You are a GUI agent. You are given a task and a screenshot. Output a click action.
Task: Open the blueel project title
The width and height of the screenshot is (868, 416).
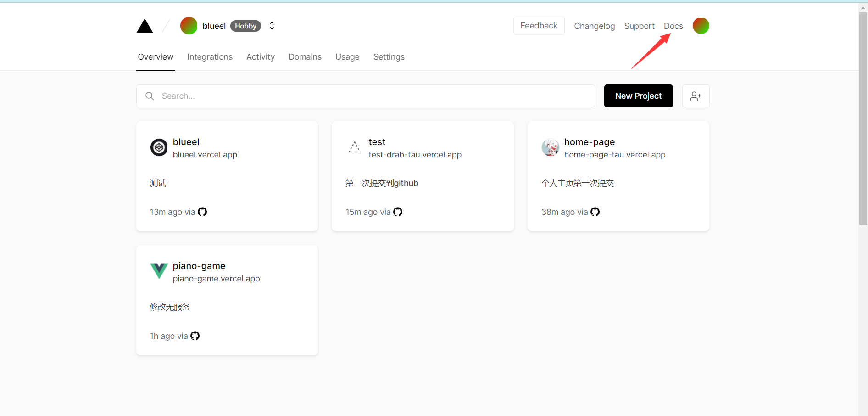(186, 142)
